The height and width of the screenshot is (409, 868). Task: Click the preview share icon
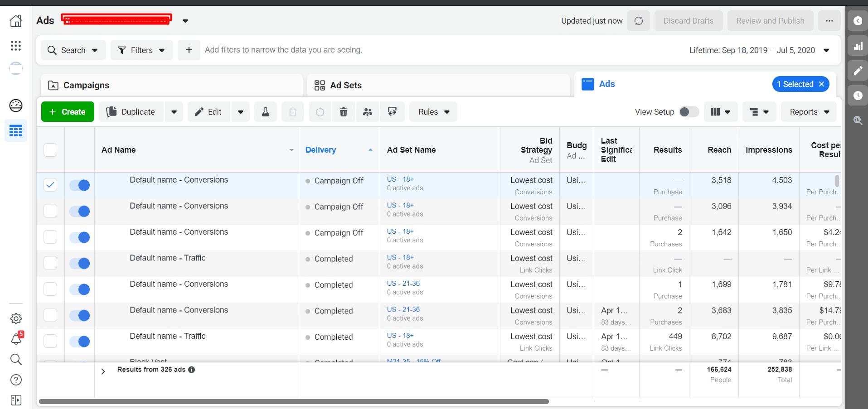pyautogui.click(x=393, y=112)
